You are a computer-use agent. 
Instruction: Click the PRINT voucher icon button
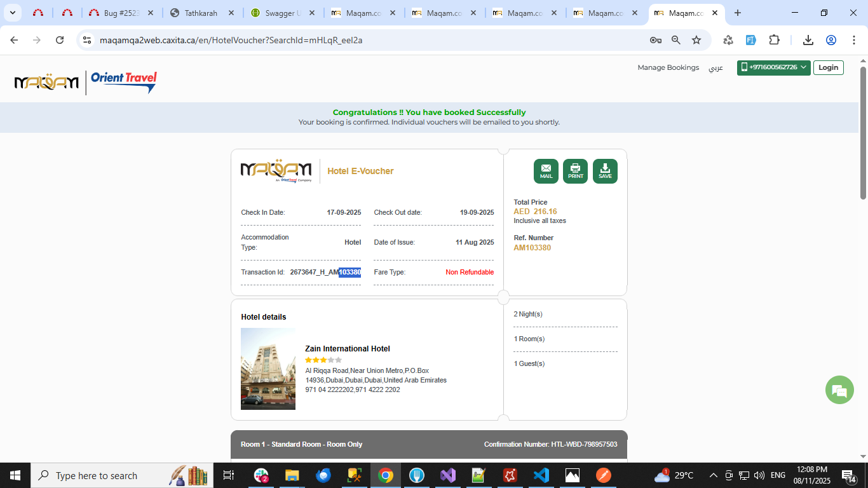(575, 171)
